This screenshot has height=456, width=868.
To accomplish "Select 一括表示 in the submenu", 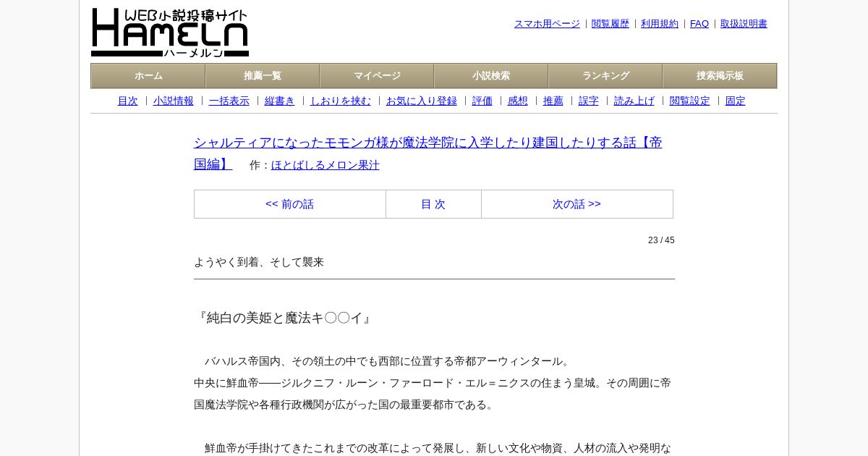I will point(229,101).
